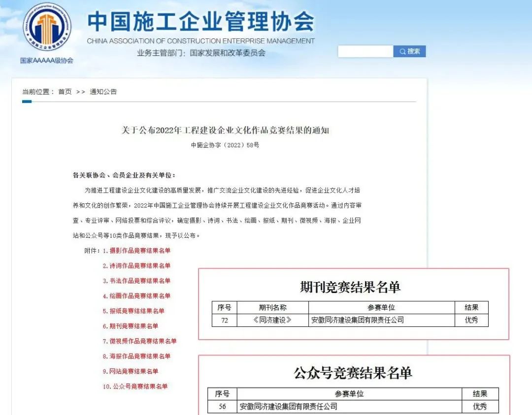Open 通知公告 breadcrumb link
This screenshot has height=415, width=532.
[103, 92]
